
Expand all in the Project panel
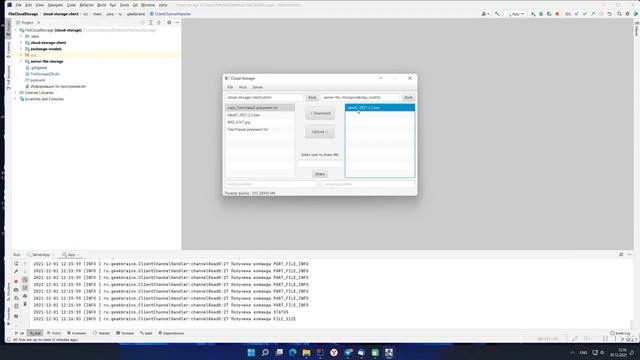[151, 22]
